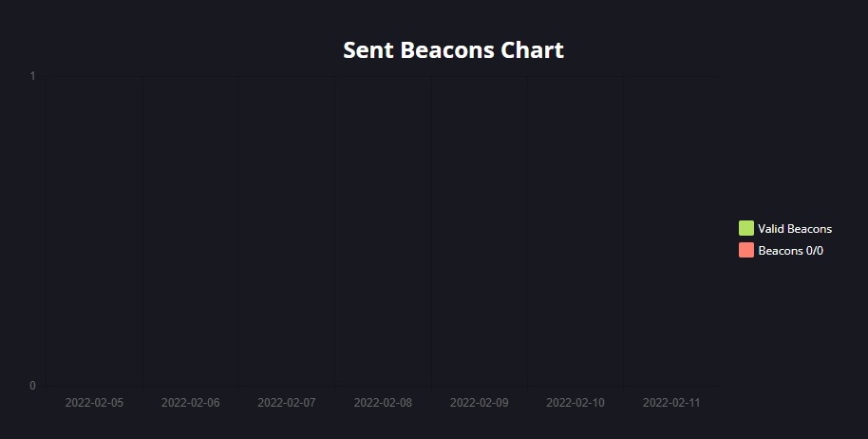Select the 2022-02-05 axis date label
This screenshot has height=439, width=868.
[x=94, y=403]
